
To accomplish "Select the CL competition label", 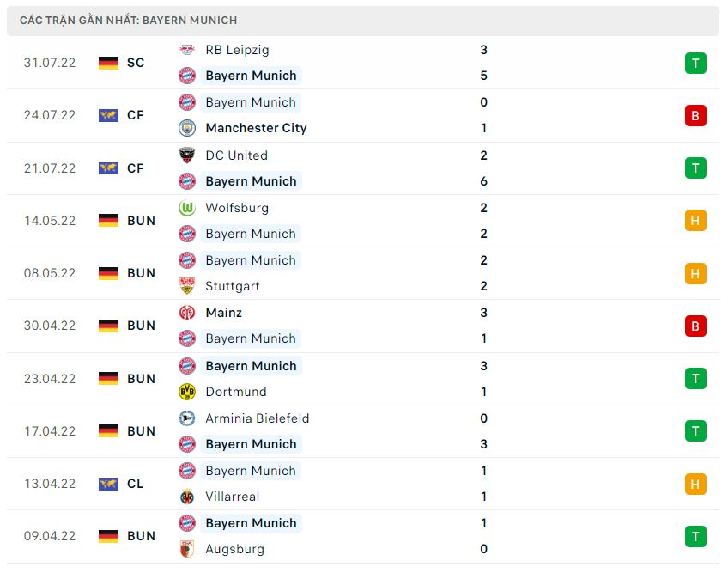I will pos(135,484).
